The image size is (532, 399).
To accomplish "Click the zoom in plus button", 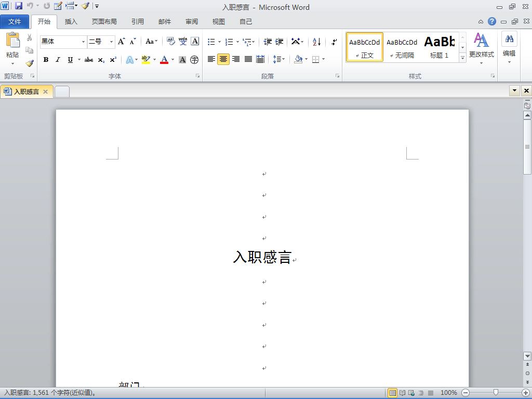I will coord(526,393).
